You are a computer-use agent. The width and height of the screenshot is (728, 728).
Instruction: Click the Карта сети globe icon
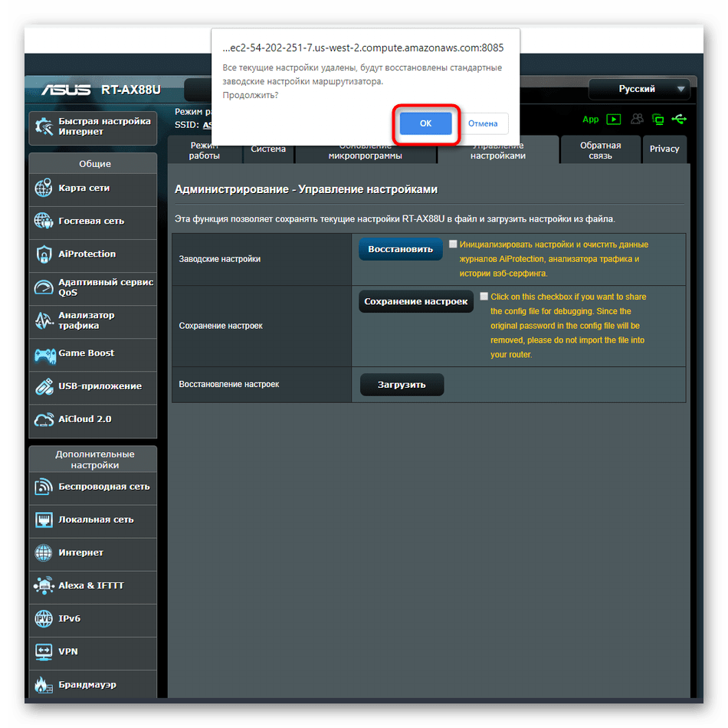pyautogui.click(x=44, y=188)
